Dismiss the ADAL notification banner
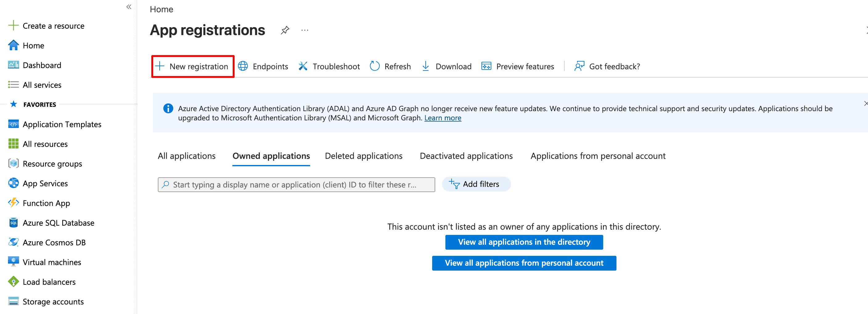The image size is (868, 314). click(866, 104)
